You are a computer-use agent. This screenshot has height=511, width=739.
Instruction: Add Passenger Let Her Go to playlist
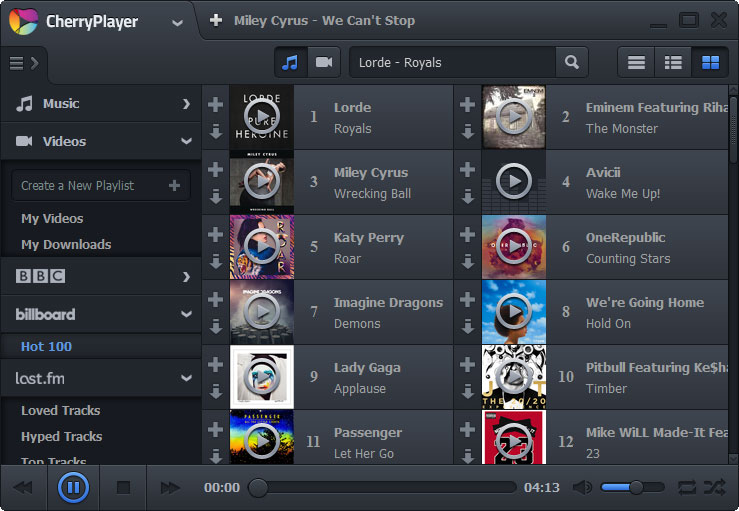[215, 429]
